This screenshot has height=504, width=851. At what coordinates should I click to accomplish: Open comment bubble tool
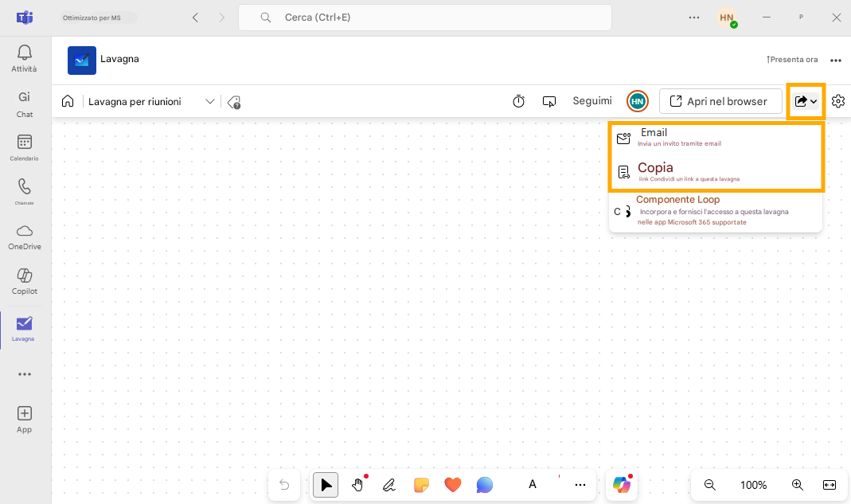click(x=484, y=484)
